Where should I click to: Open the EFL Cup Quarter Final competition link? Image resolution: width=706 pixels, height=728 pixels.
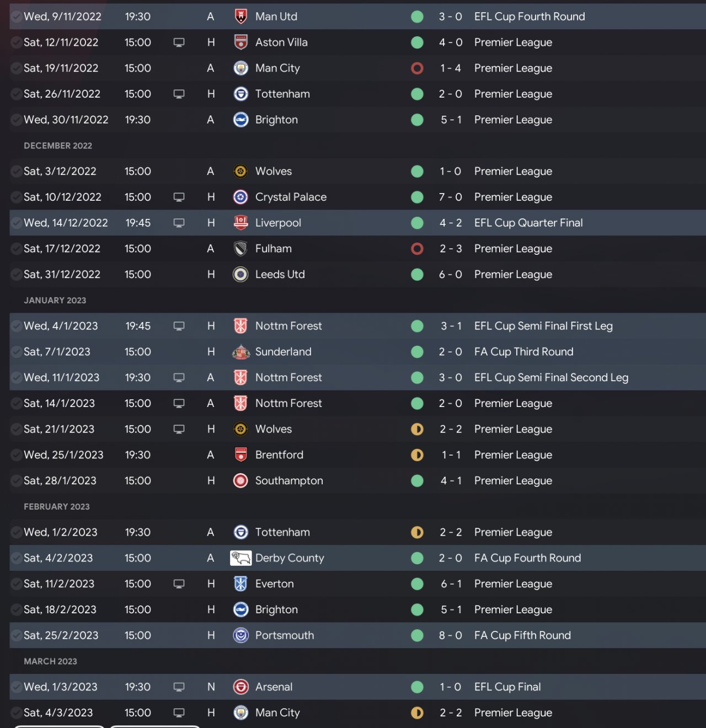528,223
